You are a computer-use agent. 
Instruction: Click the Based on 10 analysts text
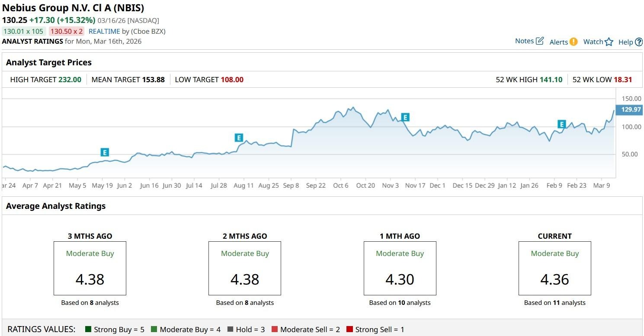[x=400, y=303]
